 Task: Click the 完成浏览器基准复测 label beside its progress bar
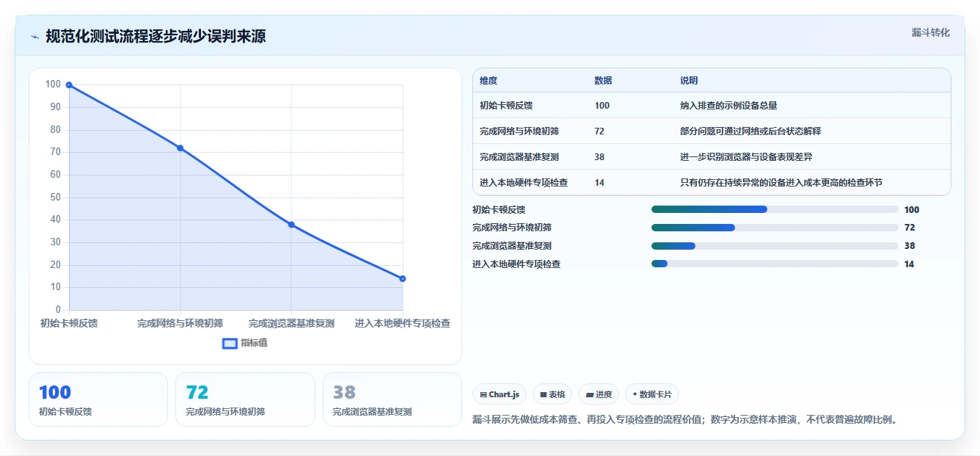point(512,246)
